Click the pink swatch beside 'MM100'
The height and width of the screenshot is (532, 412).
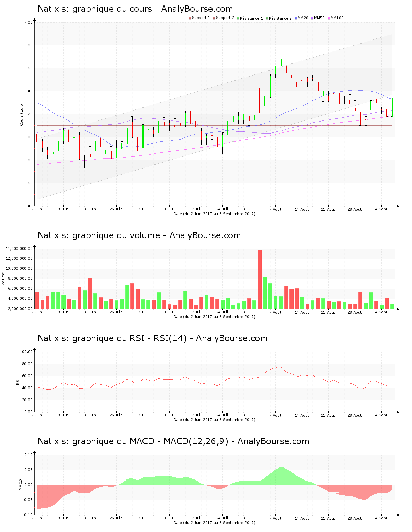click(329, 18)
